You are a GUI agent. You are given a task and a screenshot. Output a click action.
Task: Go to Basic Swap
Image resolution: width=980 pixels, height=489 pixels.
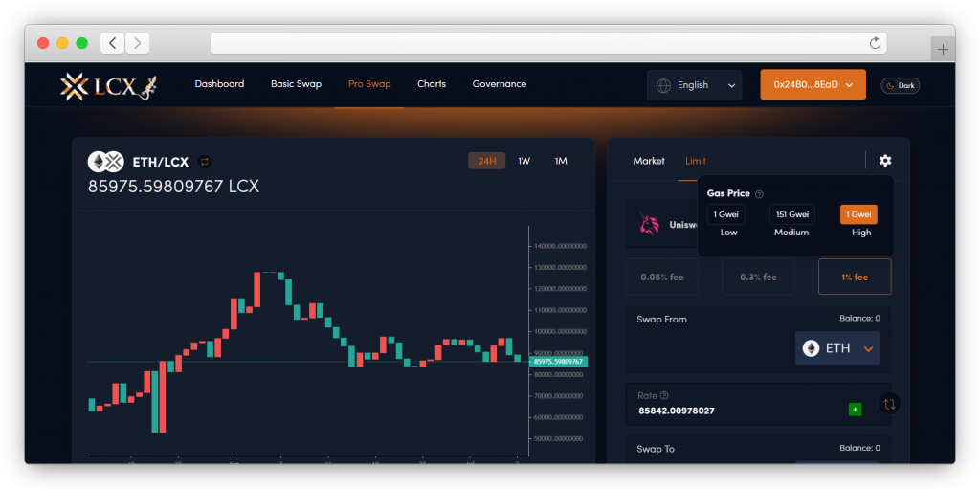[x=297, y=84]
